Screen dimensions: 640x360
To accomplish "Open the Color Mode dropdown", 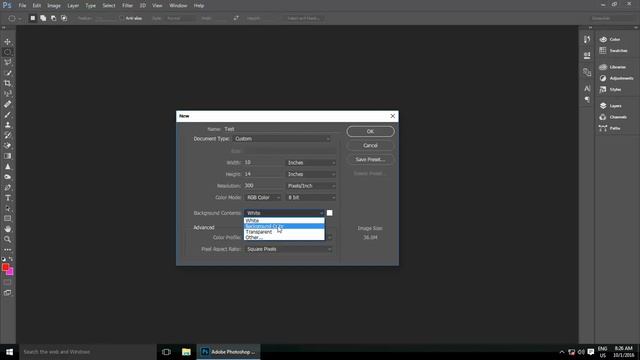I will (263, 198).
